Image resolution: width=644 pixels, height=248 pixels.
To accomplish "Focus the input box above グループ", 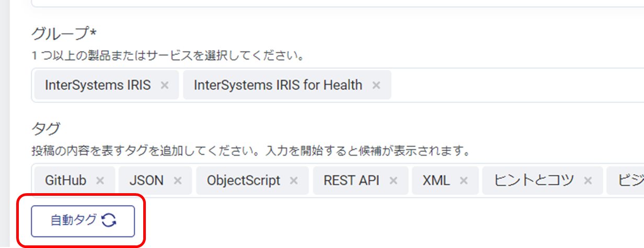I will [335, 3].
